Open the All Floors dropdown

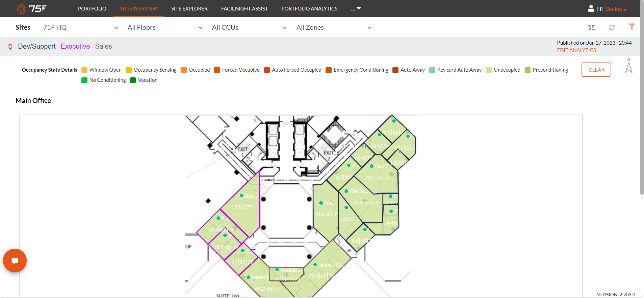pos(165,27)
